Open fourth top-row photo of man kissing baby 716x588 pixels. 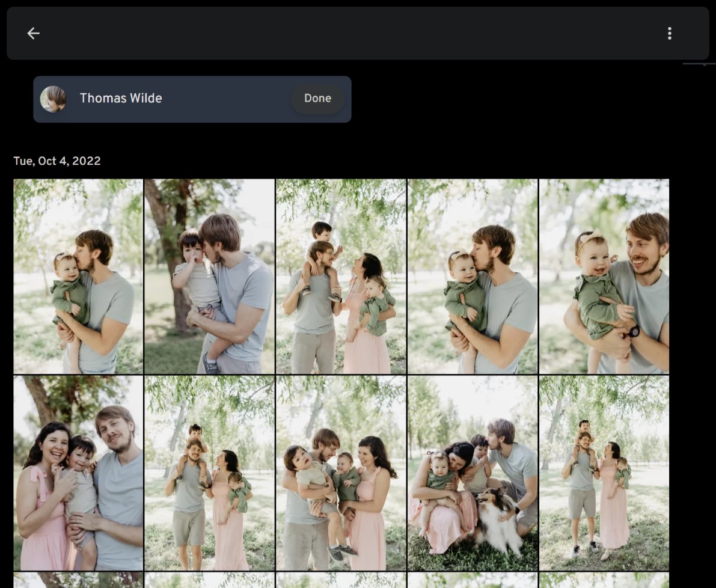[x=473, y=277]
